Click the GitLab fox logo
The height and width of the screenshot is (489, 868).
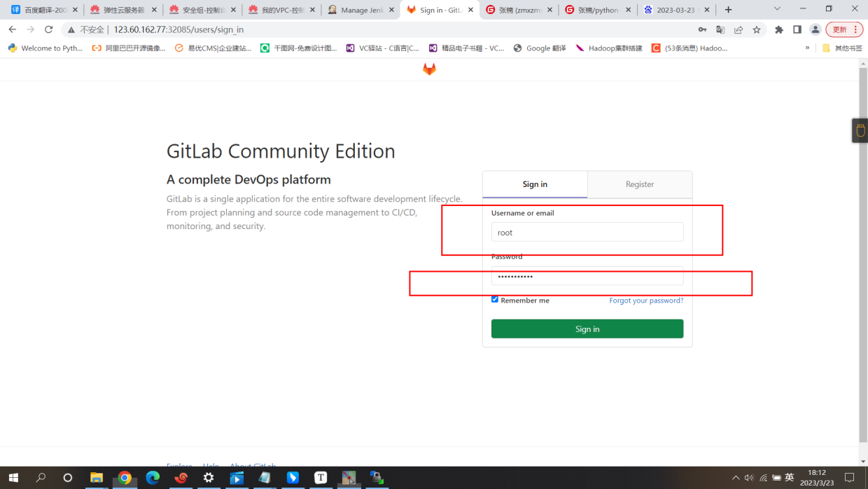point(429,69)
